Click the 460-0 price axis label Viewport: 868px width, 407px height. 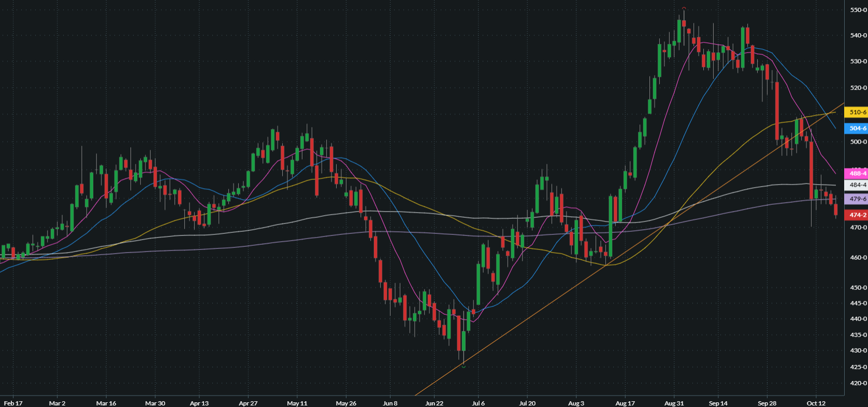858,257
